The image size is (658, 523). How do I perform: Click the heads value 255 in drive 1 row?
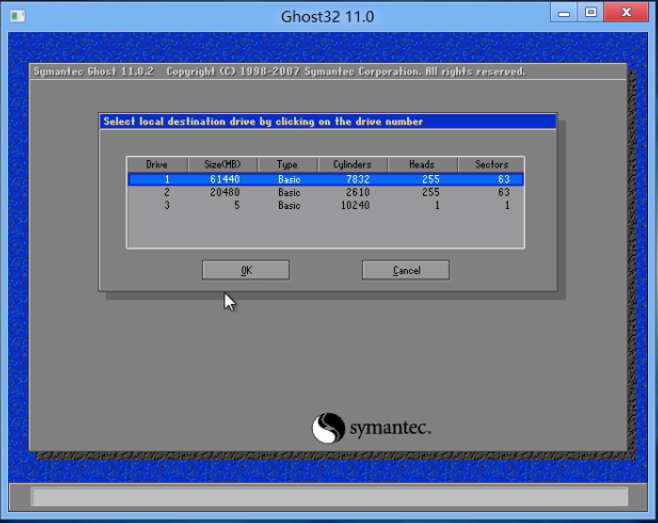click(431, 179)
